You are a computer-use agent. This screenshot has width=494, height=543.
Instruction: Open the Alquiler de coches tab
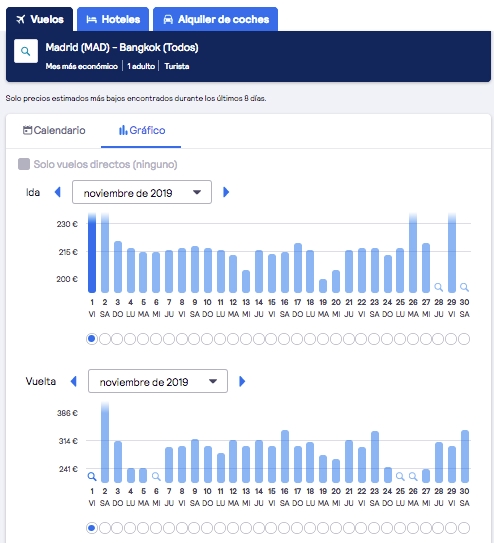coord(215,19)
